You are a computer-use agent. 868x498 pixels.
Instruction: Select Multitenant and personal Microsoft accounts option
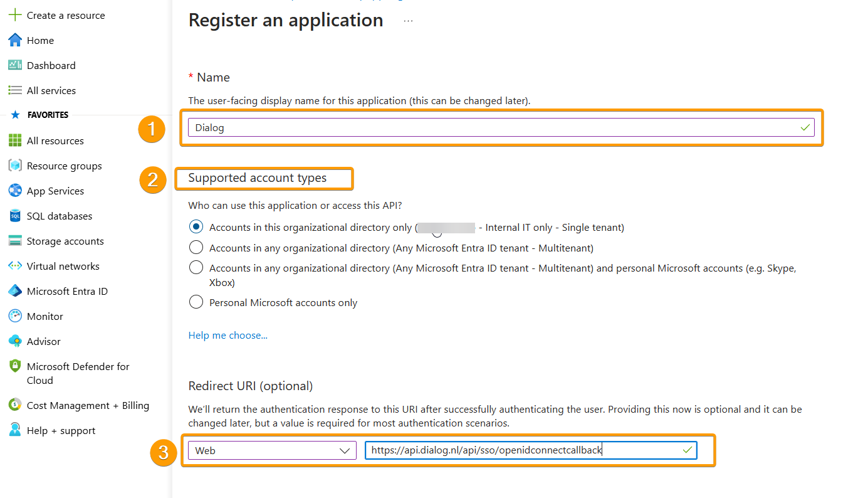[196, 268]
